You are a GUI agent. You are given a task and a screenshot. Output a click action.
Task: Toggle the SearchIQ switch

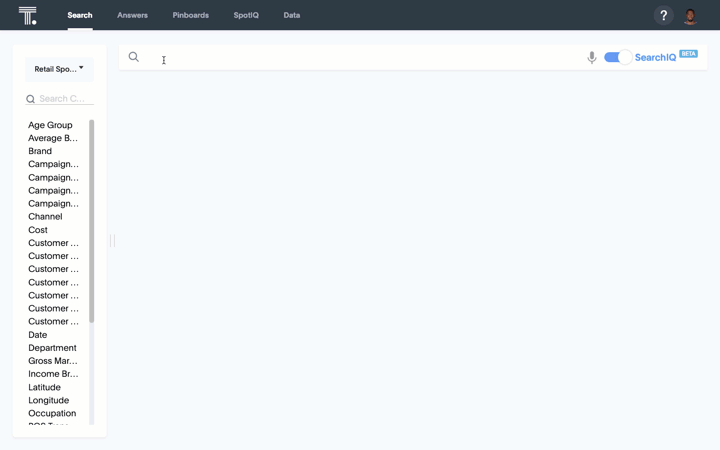coord(618,57)
